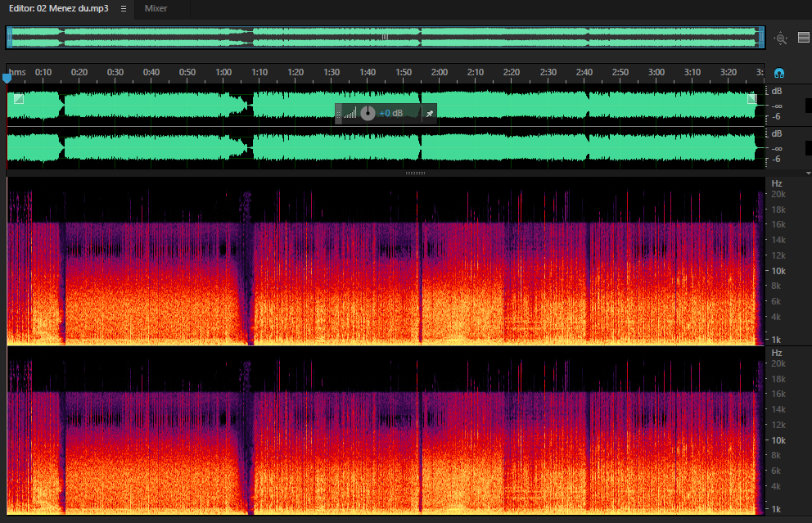The height and width of the screenshot is (523, 812).
Task: Click the 3:10 mark on the time ruler
Action: point(692,72)
